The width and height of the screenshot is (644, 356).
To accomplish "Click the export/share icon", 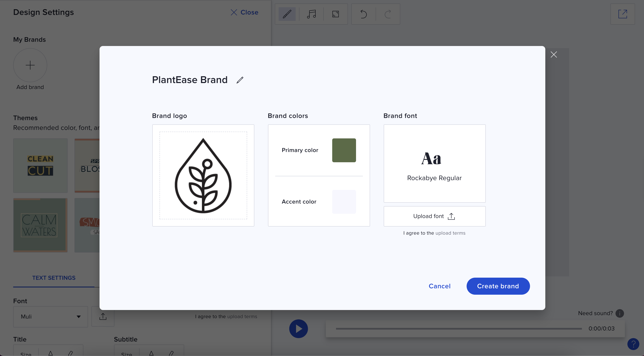I will point(623,14).
